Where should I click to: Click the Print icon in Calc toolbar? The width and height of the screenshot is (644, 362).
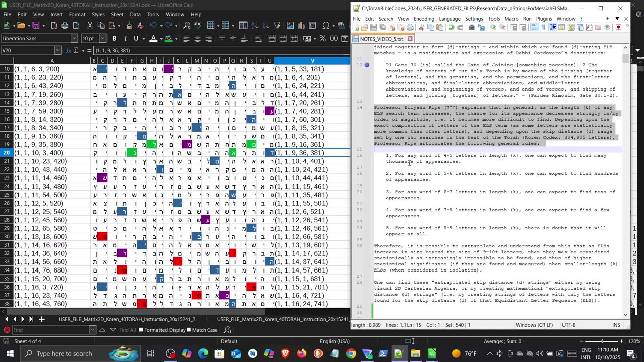tap(65, 25)
